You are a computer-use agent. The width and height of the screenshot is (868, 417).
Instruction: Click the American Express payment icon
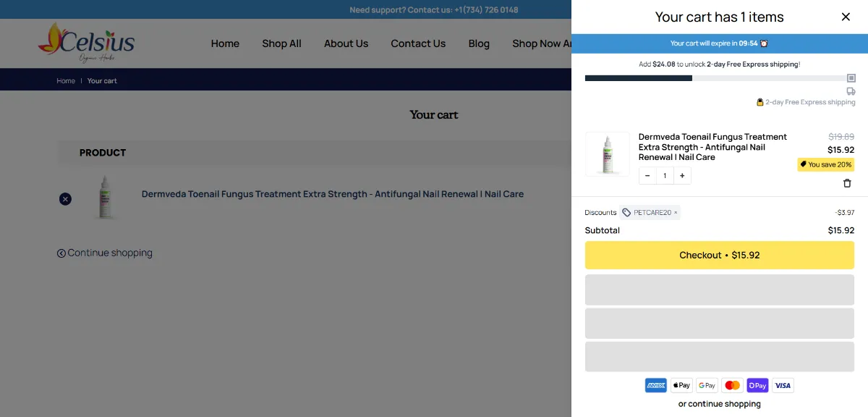pyautogui.click(x=656, y=385)
